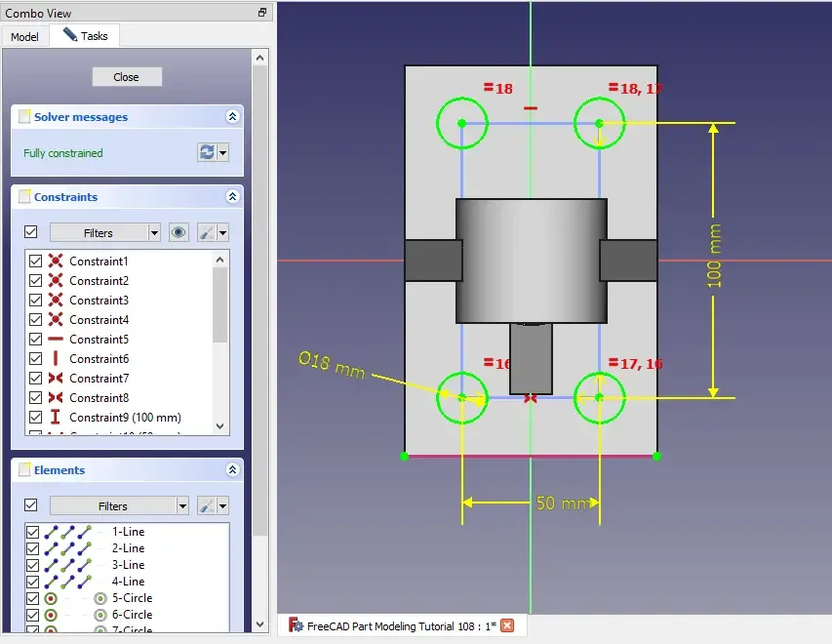Click the 100 mm dimension label
This screenshot has width=832, height=644.
(x=714, y=256)
